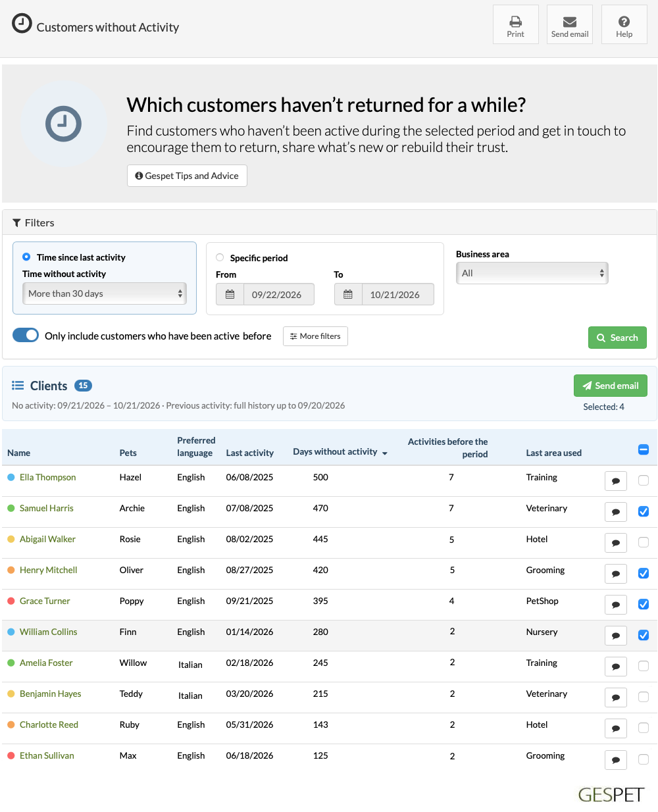Screen dimensions: 658x812
Task: Open Benjamin Hayes's client profile link
Action: [51, 694]
